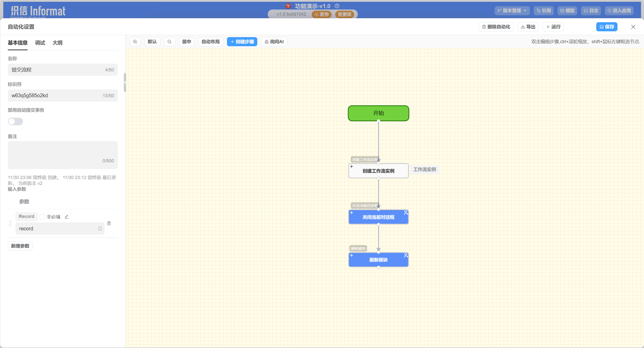Viewport: 644px width, 348px height.
Task: Switch to the 调试 tab
Action: click(x=40, y=43)
